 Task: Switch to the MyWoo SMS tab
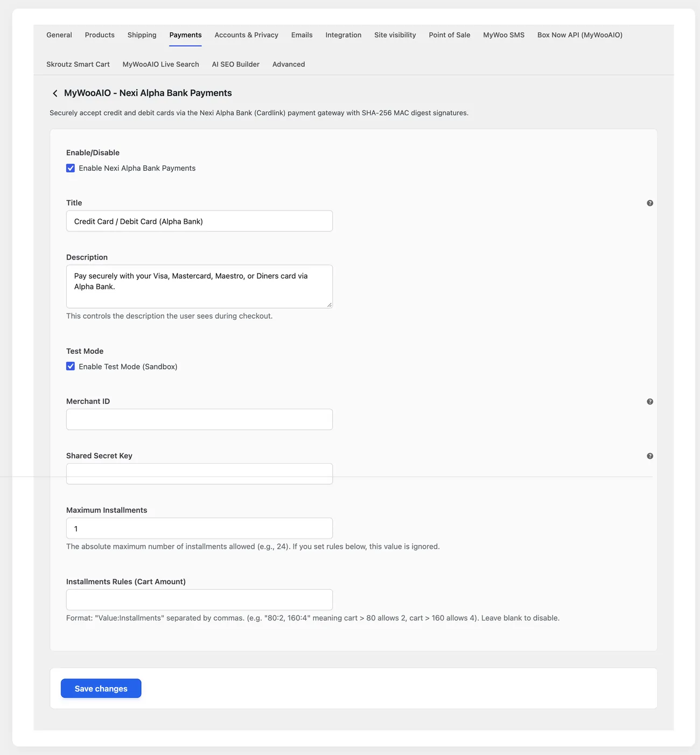coord(504,35)
